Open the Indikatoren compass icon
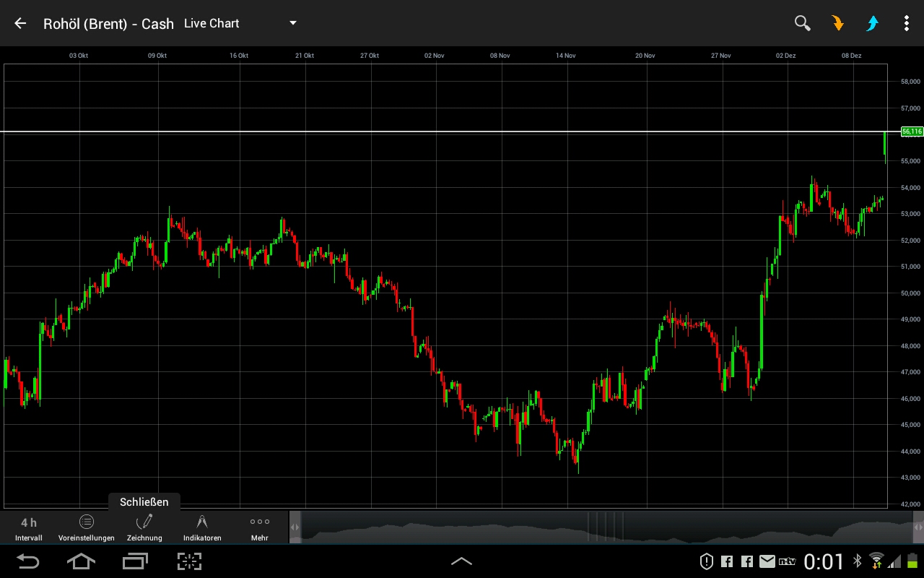 point(201,527)
